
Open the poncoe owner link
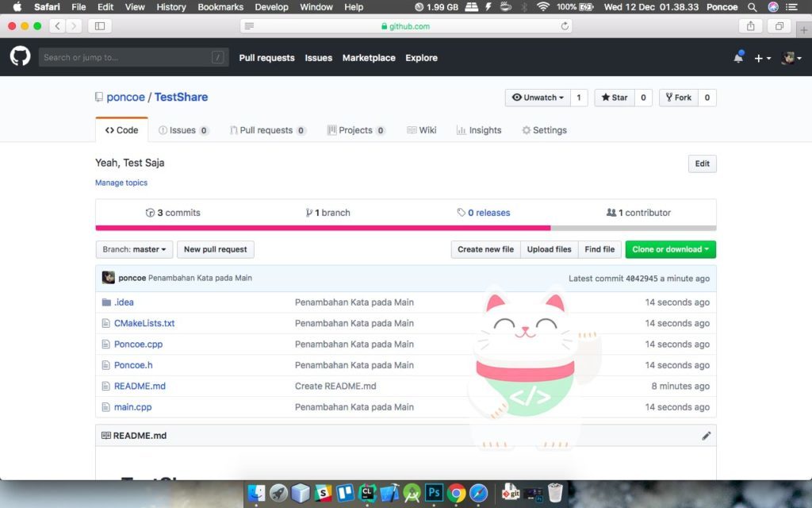point(126,97)
